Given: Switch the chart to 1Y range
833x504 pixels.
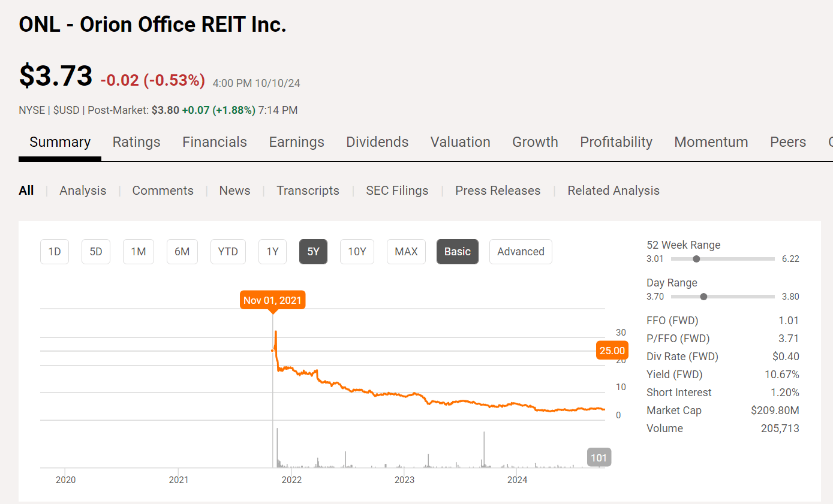Looking at the screenshot, I should tap(272, 252).
